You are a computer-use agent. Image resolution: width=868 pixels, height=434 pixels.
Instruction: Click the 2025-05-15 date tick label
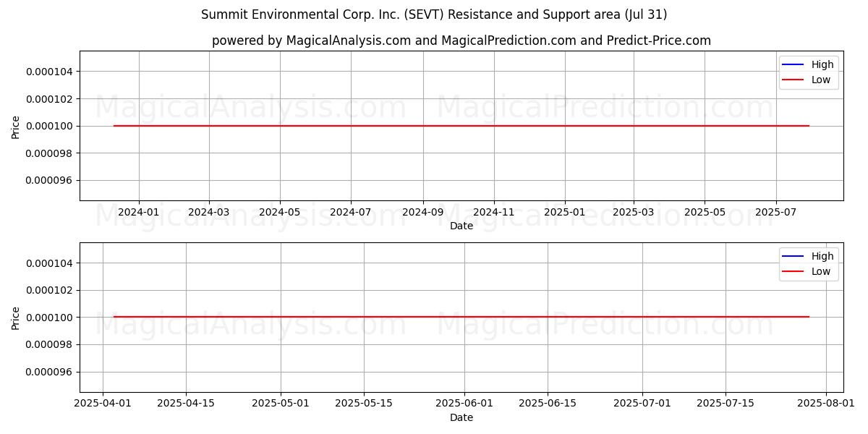[364, 404]
